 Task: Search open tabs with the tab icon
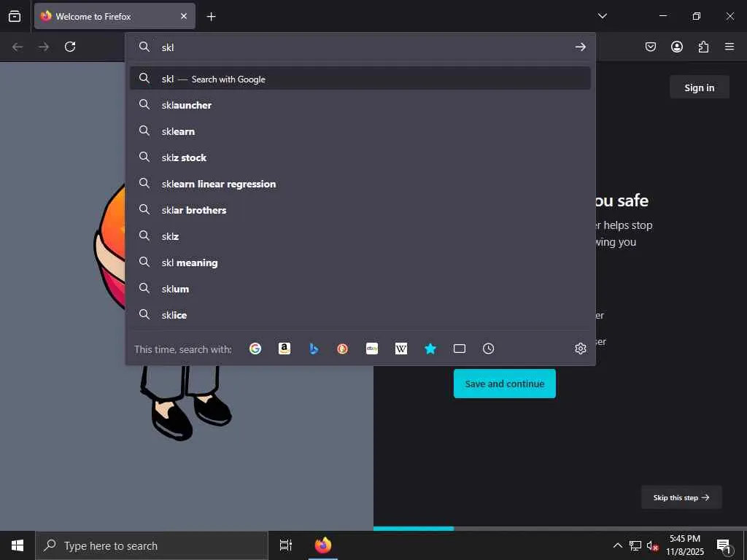[x=460, y=349]
